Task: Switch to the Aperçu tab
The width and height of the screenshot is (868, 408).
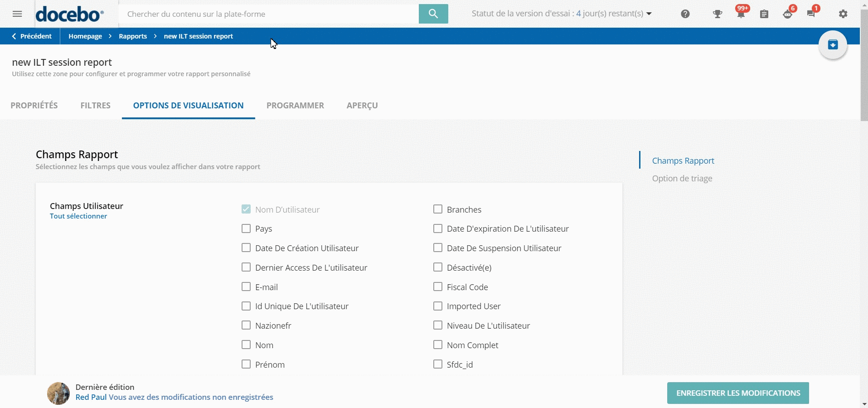Action: point(362,106)
